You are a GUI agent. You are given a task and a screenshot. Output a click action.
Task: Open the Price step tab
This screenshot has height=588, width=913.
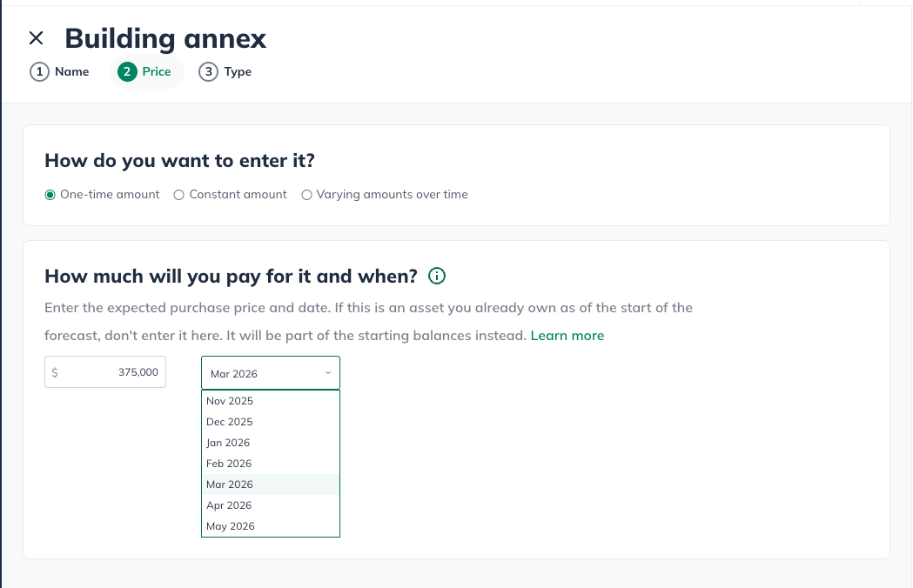[x=147, y=72]
